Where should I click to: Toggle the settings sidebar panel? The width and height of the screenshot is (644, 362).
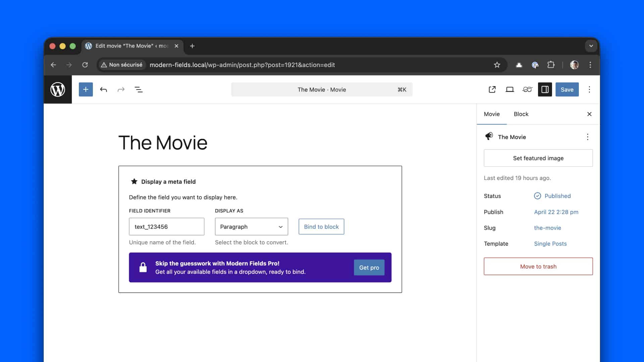tap(545, 89)
